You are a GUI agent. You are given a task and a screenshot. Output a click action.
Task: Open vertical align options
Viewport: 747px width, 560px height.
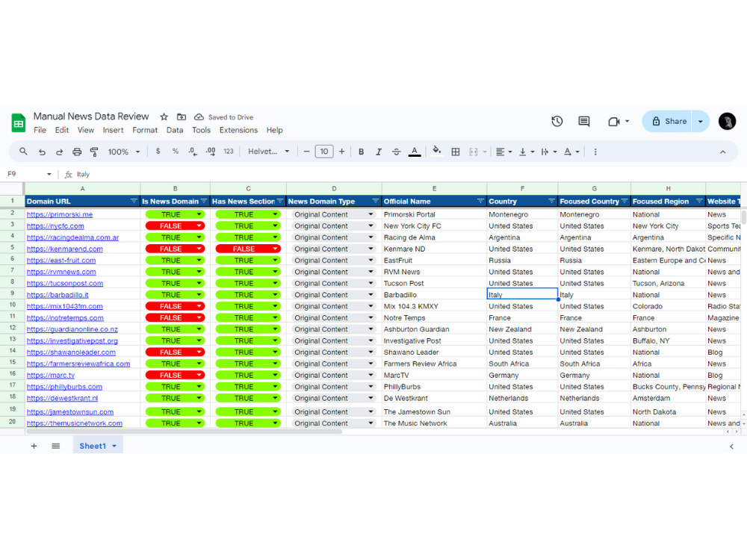tap(526, 152)
